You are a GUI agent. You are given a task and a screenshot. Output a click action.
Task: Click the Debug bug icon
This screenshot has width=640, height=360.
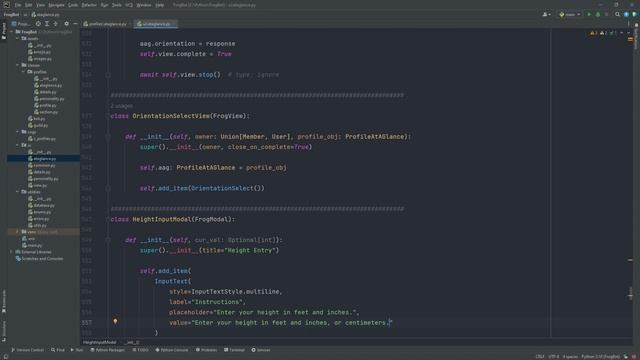[598, 14]
